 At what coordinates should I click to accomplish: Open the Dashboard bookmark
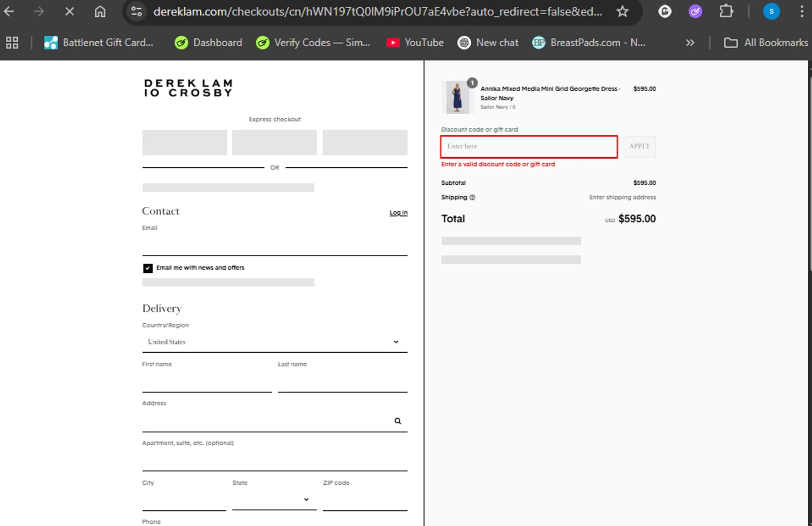pos(208,43)
